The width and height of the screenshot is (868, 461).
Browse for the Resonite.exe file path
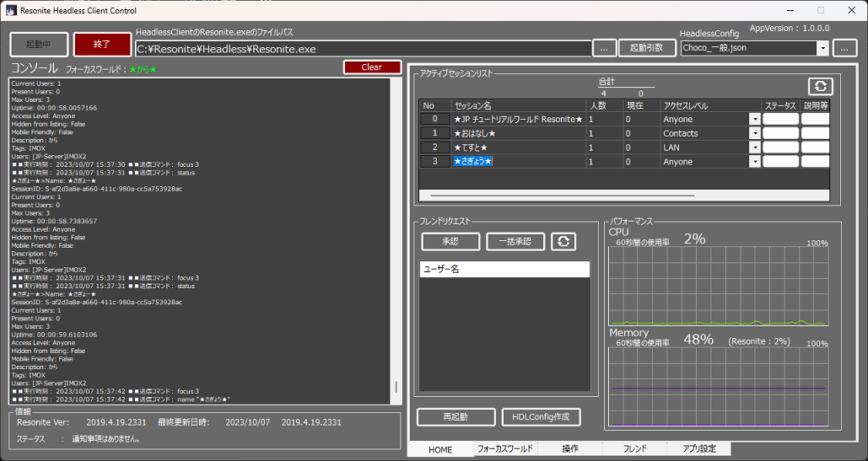[604, 48]
